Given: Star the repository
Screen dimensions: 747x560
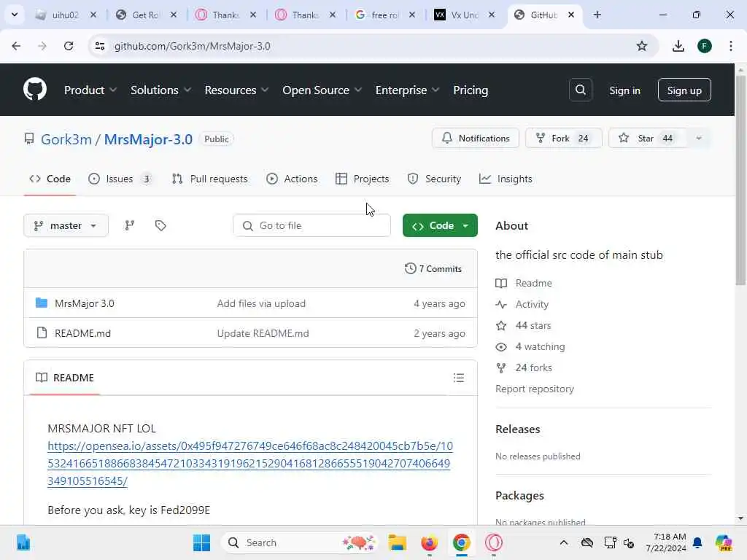Looking at the screenshot, I should pyautogui.click(x=648, y=138).
